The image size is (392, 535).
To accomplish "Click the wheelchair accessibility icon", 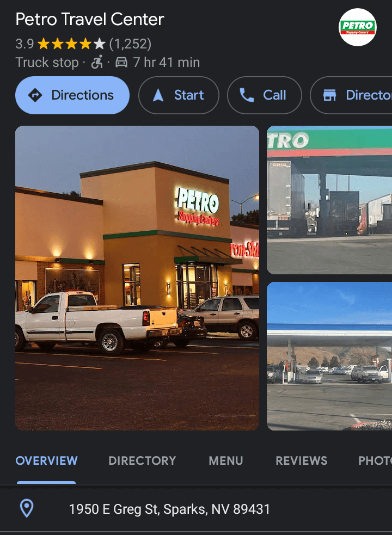I will (97, 63).
